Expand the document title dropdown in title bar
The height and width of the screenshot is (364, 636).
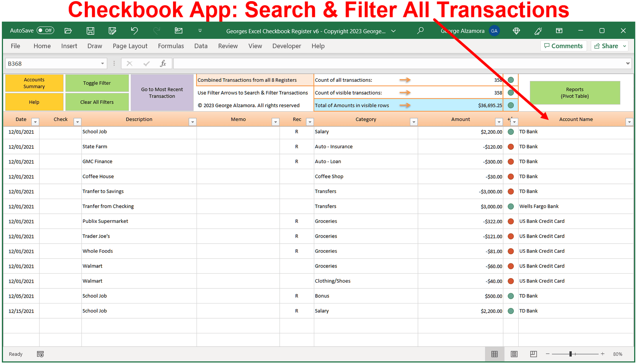click(393, 31)
